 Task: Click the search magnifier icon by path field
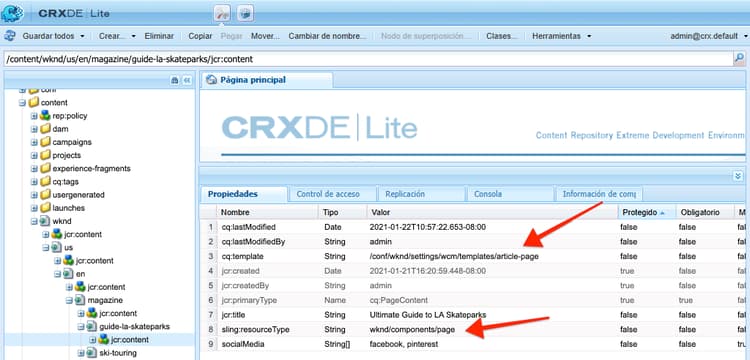[739, 59]
